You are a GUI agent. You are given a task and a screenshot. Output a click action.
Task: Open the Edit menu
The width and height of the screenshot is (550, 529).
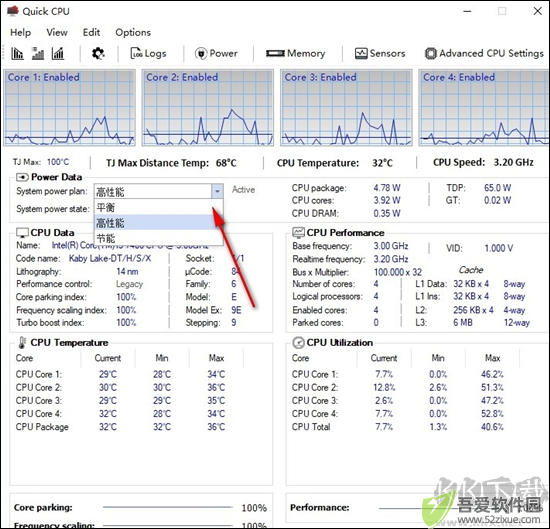91,32
